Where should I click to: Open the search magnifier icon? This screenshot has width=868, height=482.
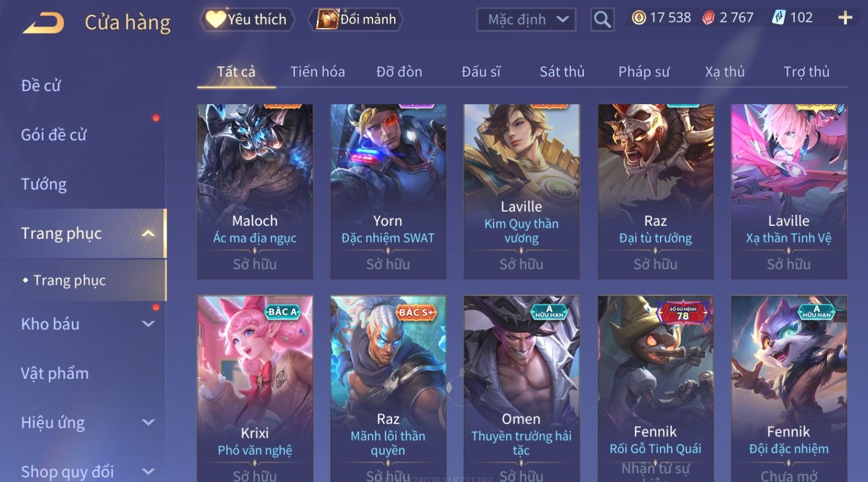(x=602, y=20)
